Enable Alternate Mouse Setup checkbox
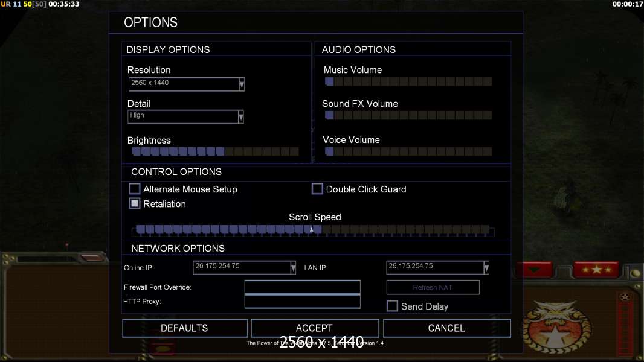The height and width of the screenshot is (362, 644). pos(135,189)
